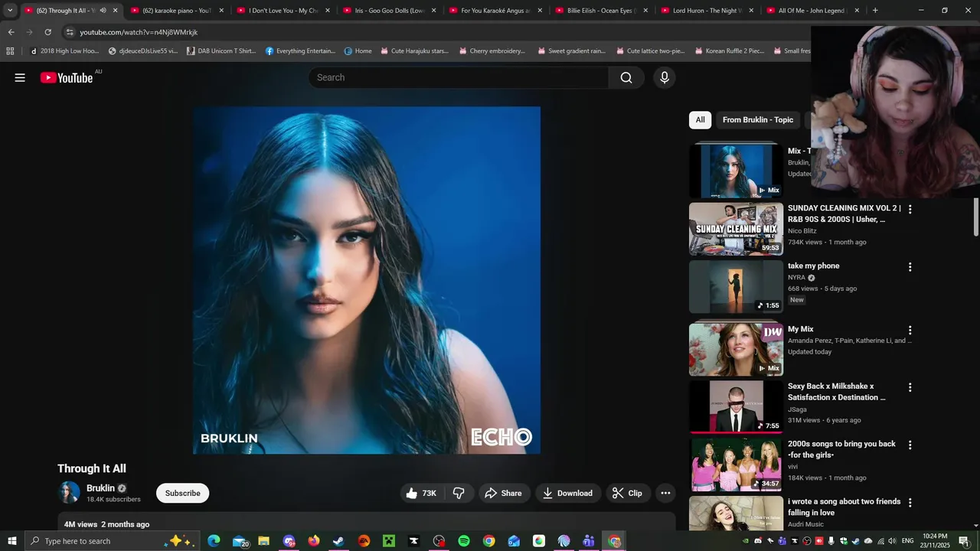Open the Windows Start menu
Image resolution: width=980 pixels, height=551 pixels.
11,541
